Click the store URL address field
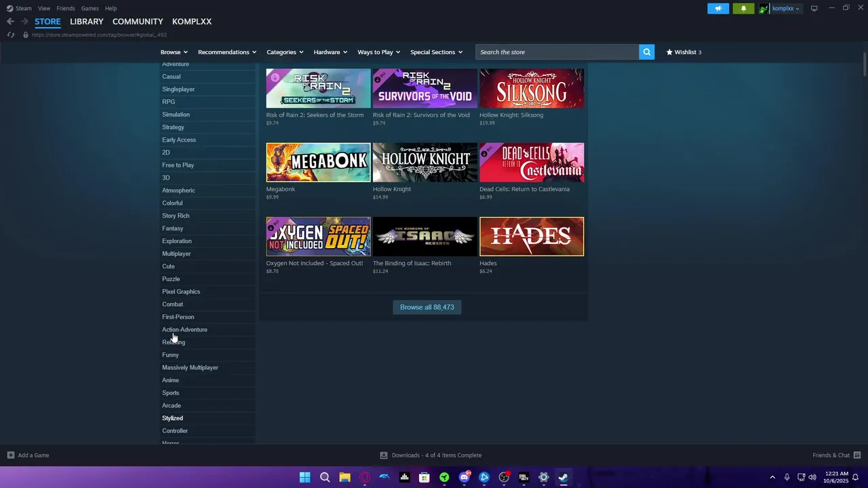Image resolution: width=868 pixels, height=488 pixels. pyautogui.click(x=99, y=35)
